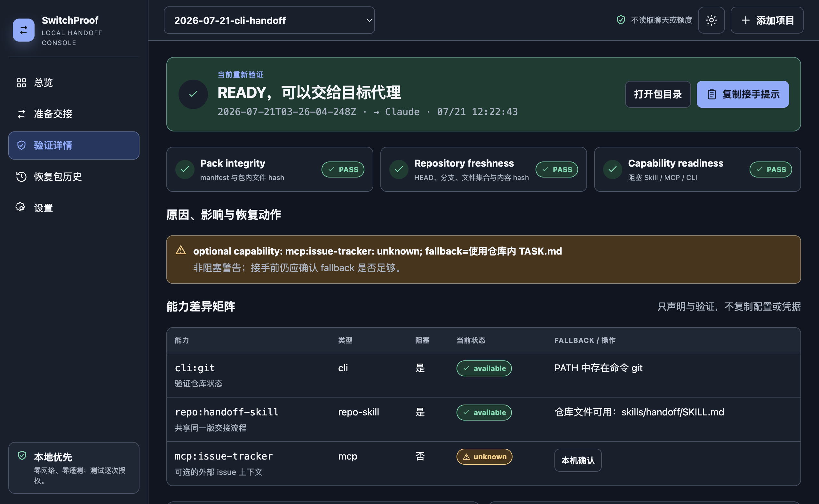Image resolution: width=819 pixels, height=504 pixels.
Task: Click the READY banner checkmark circle
Action: tap(194, 94)
